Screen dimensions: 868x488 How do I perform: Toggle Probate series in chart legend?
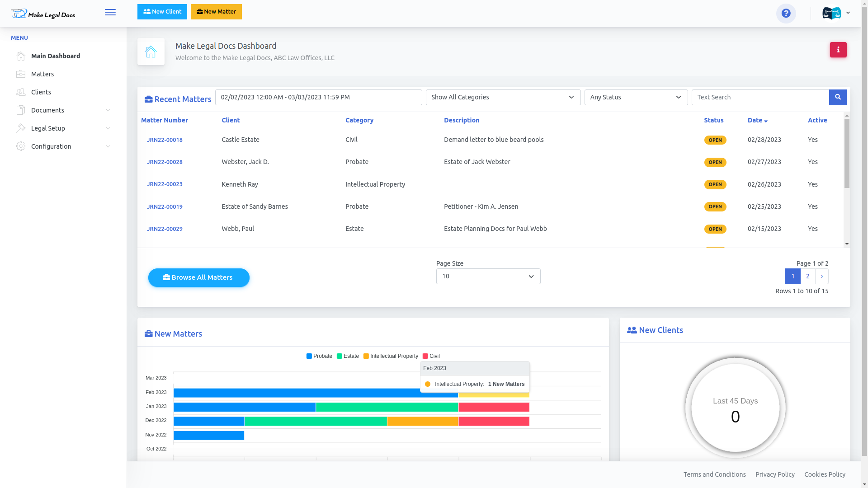click(x=319, y=356)
